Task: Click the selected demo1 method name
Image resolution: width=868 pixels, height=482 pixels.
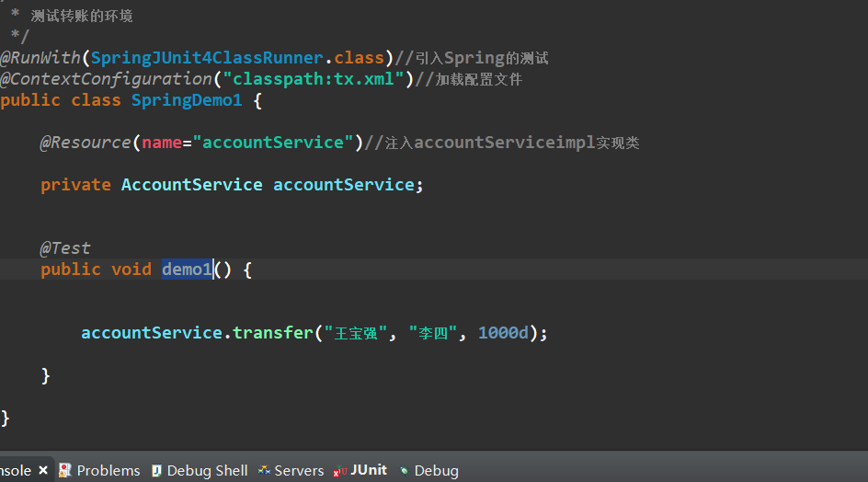Action: 187,270
